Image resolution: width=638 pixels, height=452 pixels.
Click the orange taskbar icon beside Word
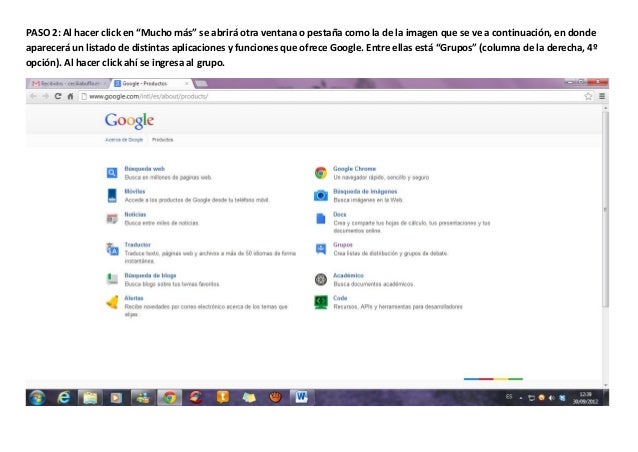[x=275, y=397]
